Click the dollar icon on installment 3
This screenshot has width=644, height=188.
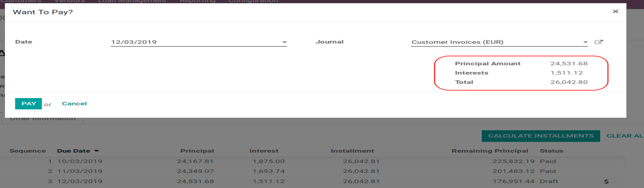tap(606, 181)
